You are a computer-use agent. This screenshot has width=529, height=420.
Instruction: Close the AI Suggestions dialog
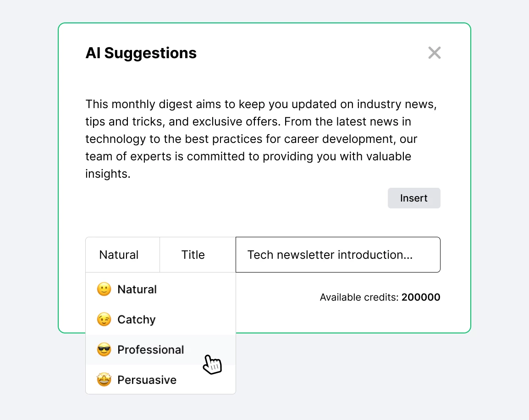[434, 53]
